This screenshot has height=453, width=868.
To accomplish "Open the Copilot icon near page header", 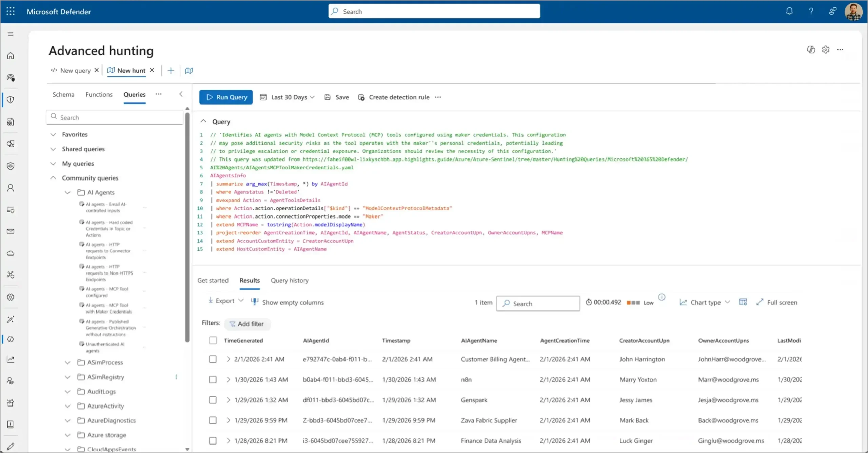I will (x=811, y=50).
